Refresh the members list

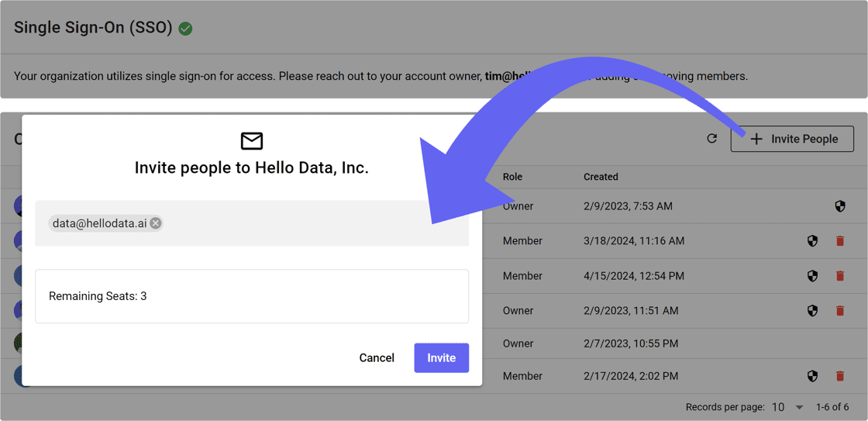point(712,139)
